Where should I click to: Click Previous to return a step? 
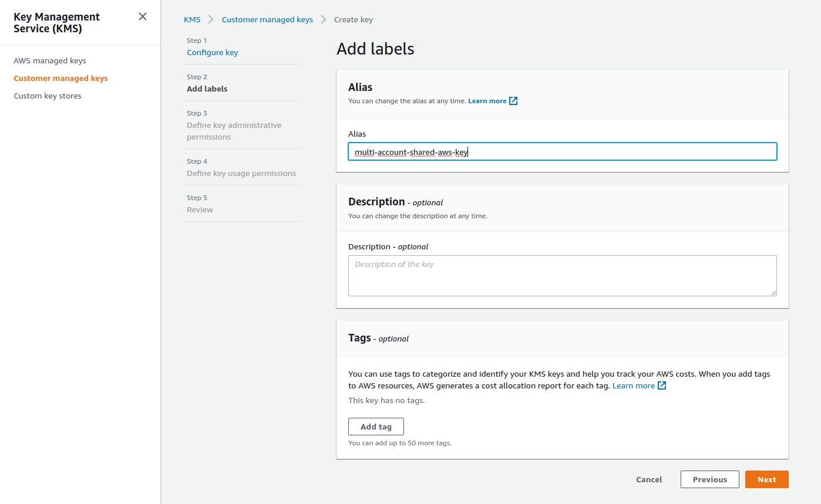(x=709, y=479)
